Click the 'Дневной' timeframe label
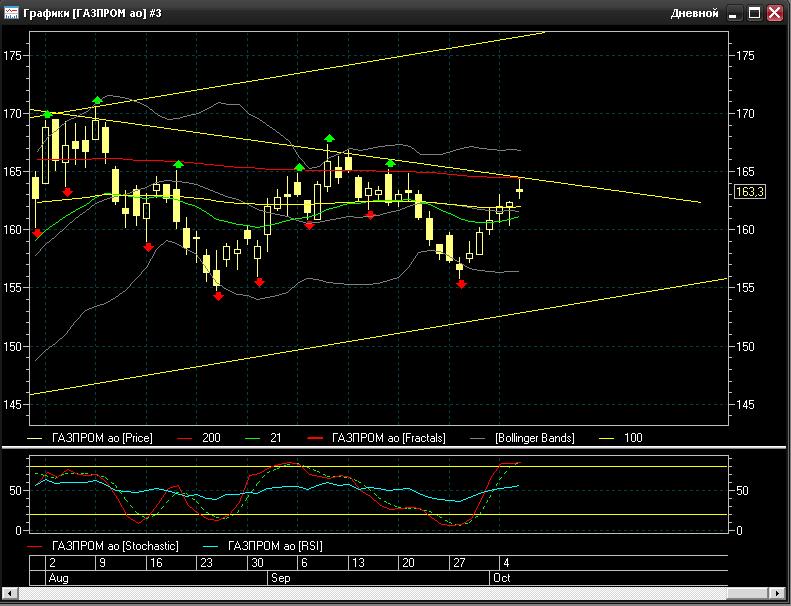Screen dimensions: 791x606 tap(694, 14)
